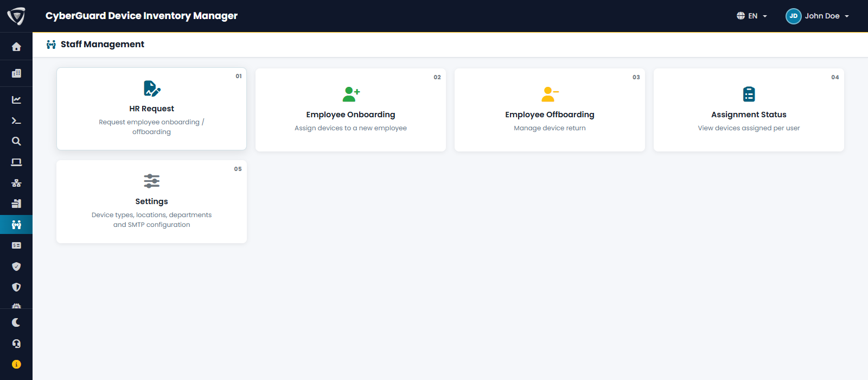
Task: Click the Assignment Status clipboard icon
Action: point(749,94)
